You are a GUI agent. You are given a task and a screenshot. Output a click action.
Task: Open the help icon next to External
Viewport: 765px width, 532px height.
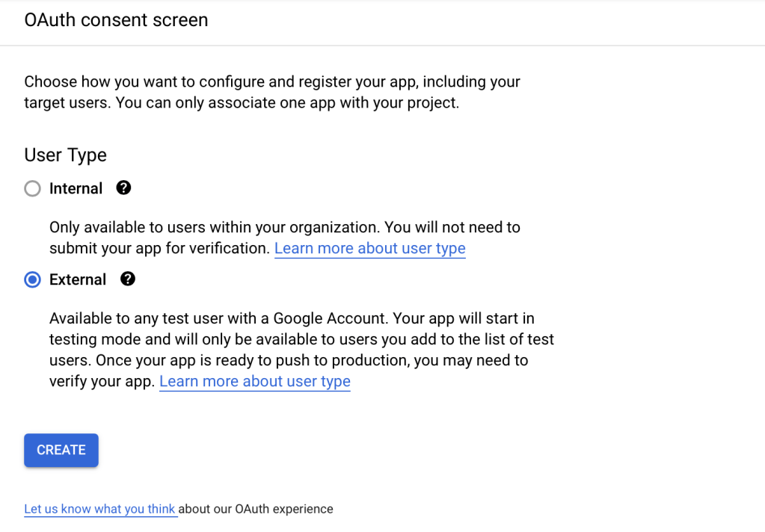(128, 279)
